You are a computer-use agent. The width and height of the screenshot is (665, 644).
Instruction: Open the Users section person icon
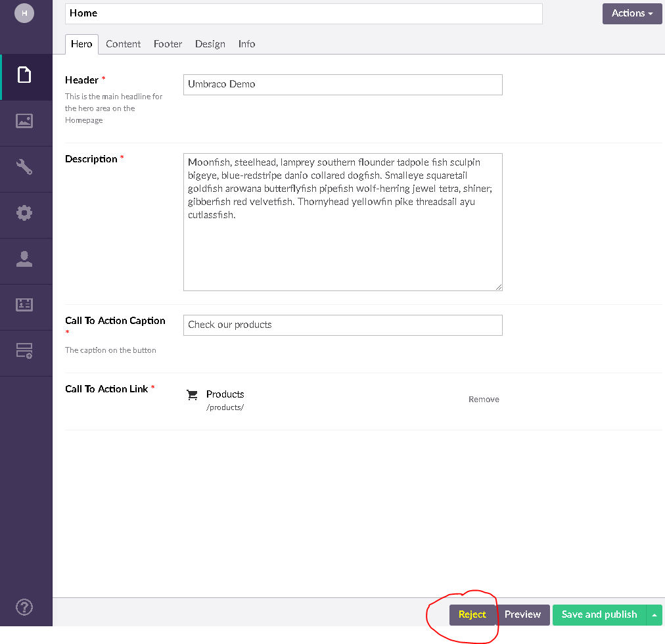coord(24,259)
